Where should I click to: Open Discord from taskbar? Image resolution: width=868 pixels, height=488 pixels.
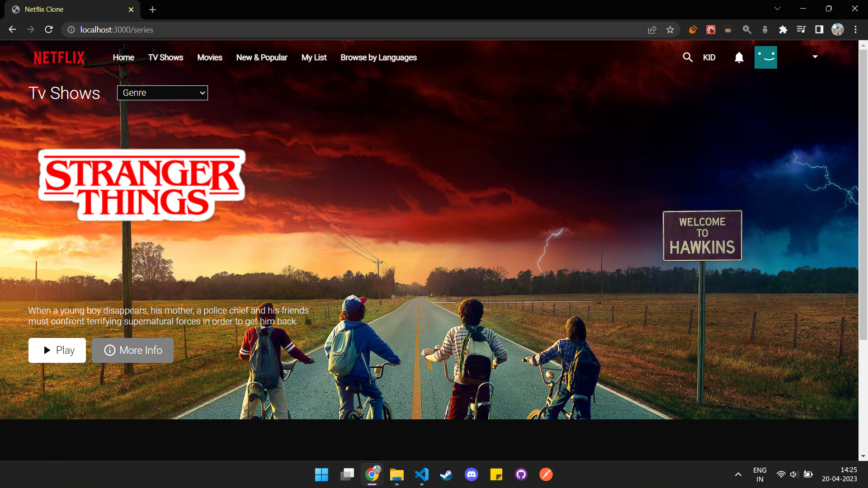tap(472, 474)
